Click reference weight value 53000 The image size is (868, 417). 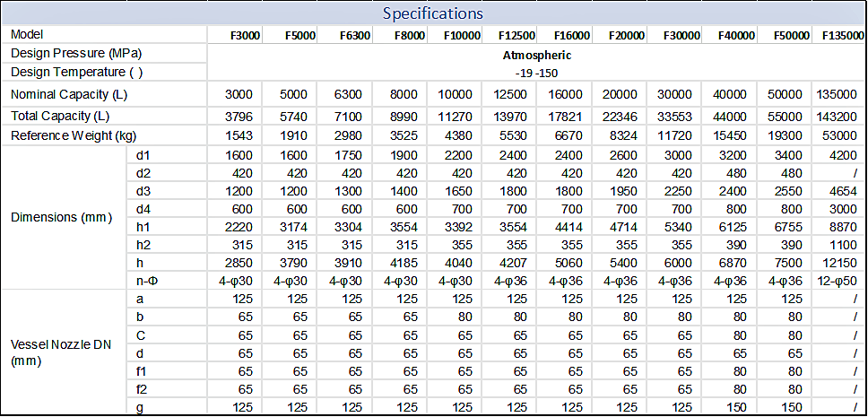840,135
